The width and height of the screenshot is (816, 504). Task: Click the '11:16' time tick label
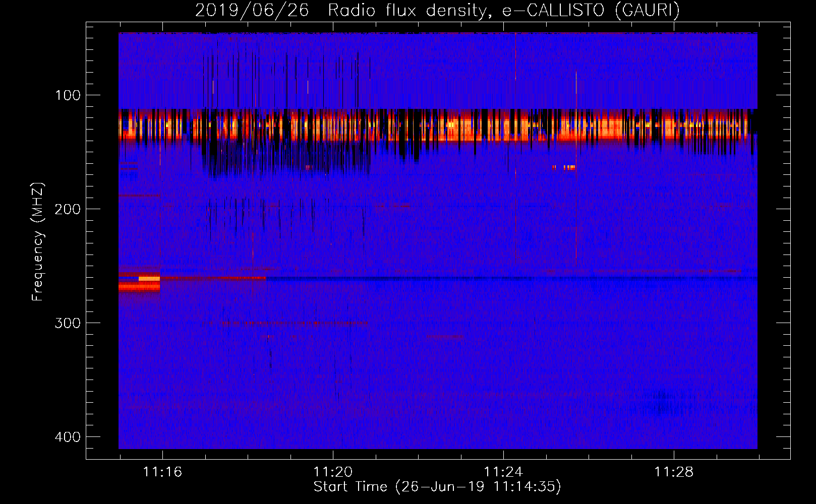point(162,472)
